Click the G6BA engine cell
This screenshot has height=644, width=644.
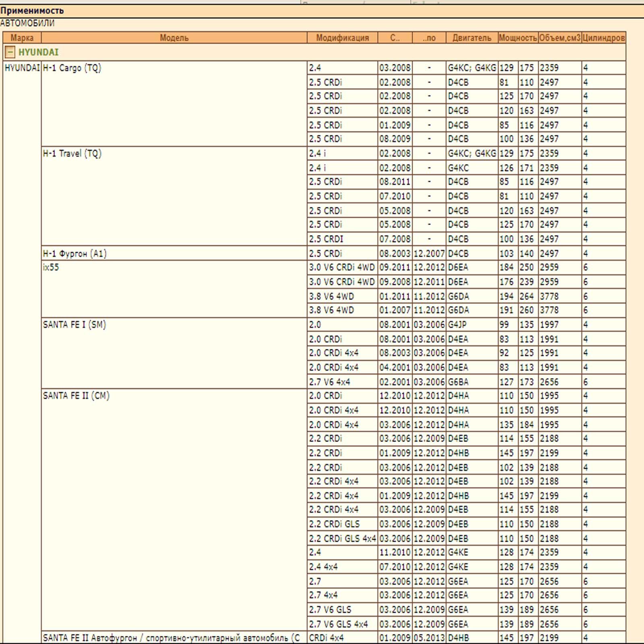point(458,382)
